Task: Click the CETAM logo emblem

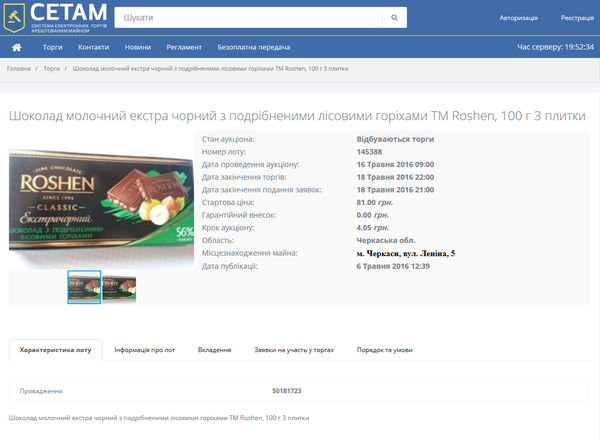Action: point(14,18)
